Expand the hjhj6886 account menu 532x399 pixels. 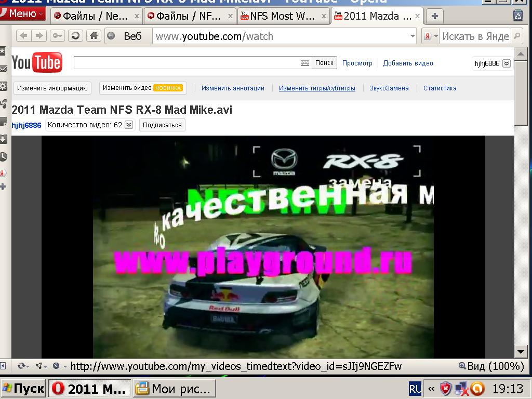pyautogui.click(x=507, y=63)
